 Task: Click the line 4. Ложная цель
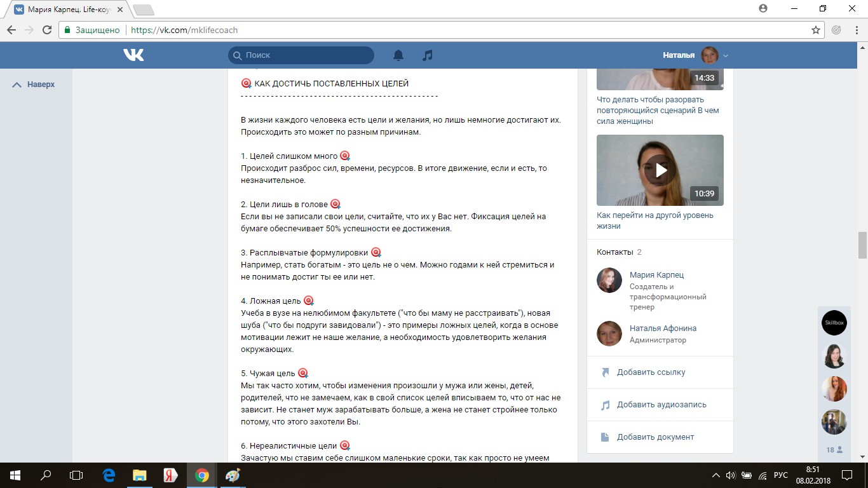point(271,301)
